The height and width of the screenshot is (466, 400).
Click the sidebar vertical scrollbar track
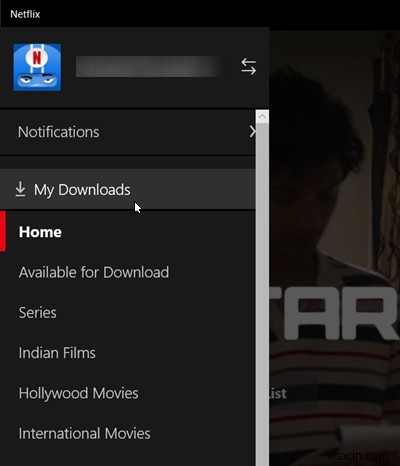tap(262, 294)
